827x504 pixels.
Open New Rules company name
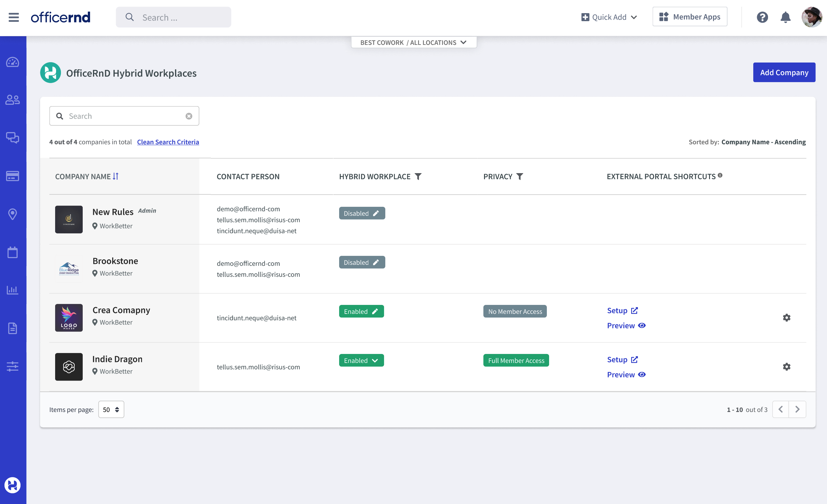(x=113, y=212)
